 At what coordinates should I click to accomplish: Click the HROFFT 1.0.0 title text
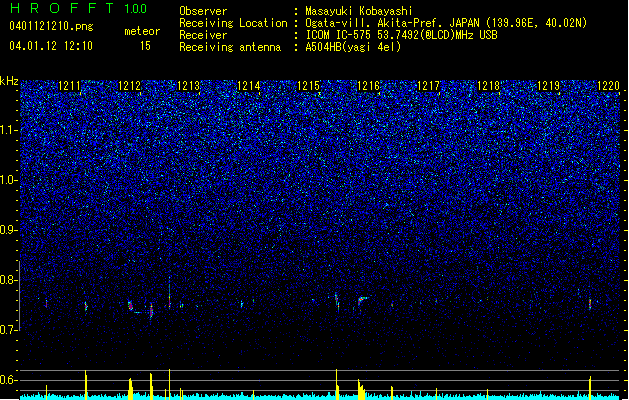(x=78, y=8)
